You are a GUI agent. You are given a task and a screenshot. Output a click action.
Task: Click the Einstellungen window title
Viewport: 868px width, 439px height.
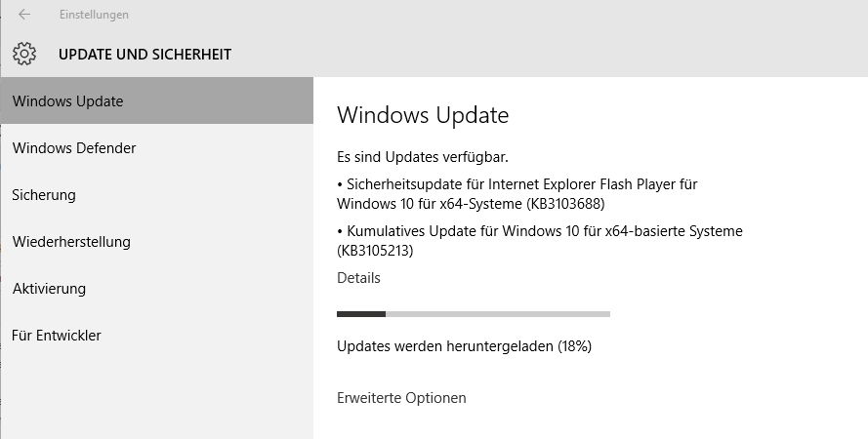coord(94,15)
